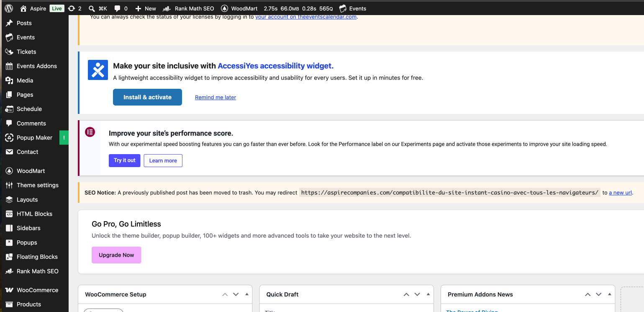The height and width of the screenshot is (312, 644).
Task: Click the trashed post URL code text
Action: coord(450,193)
